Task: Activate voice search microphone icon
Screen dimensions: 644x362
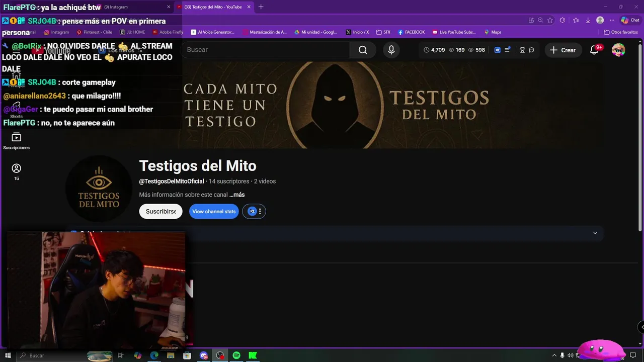Action: (x=391, y=50)
